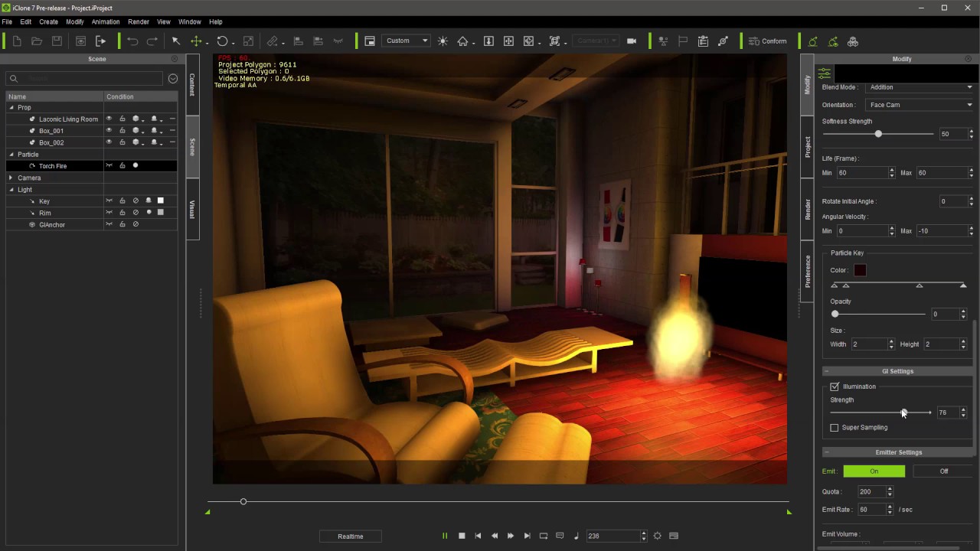Activate the Scale tool

click(x=248, y=41)
